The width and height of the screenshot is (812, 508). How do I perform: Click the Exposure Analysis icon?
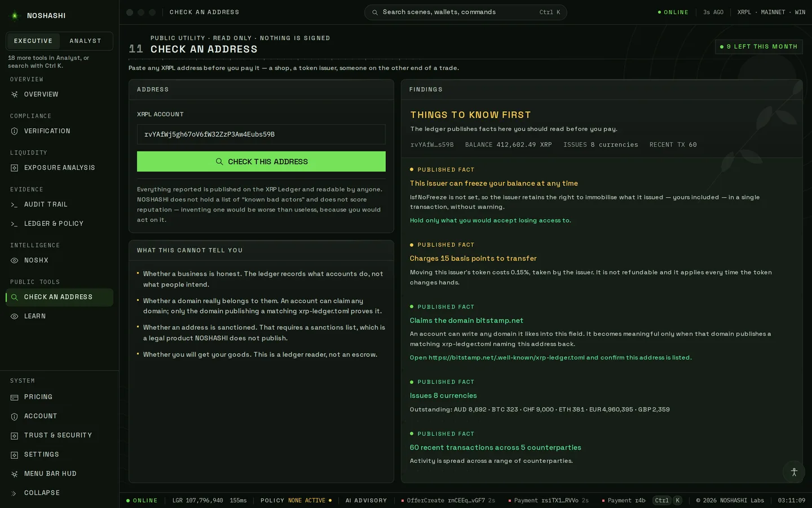coord(15,168)
